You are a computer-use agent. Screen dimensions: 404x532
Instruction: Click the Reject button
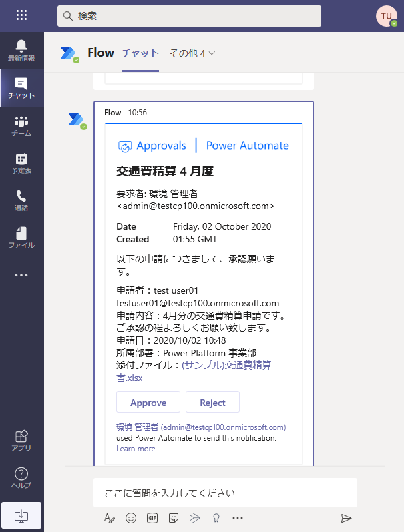coord(212,403)
